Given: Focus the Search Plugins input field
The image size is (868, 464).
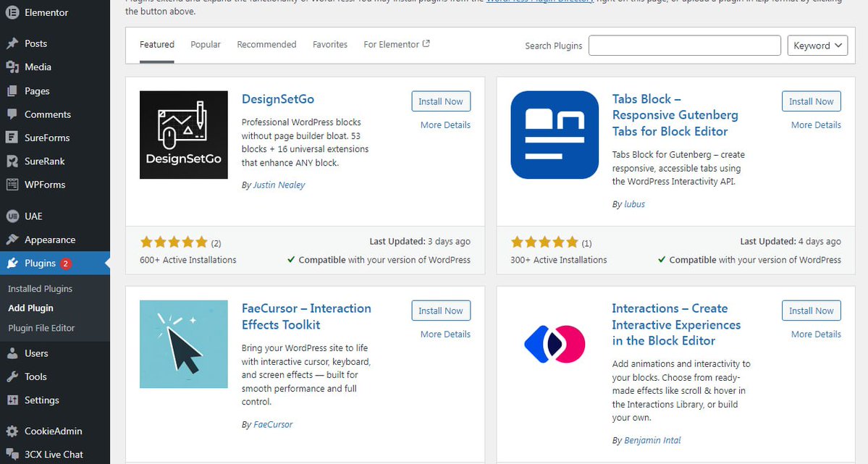Looking at the screenshot, I should coord(684,46).
